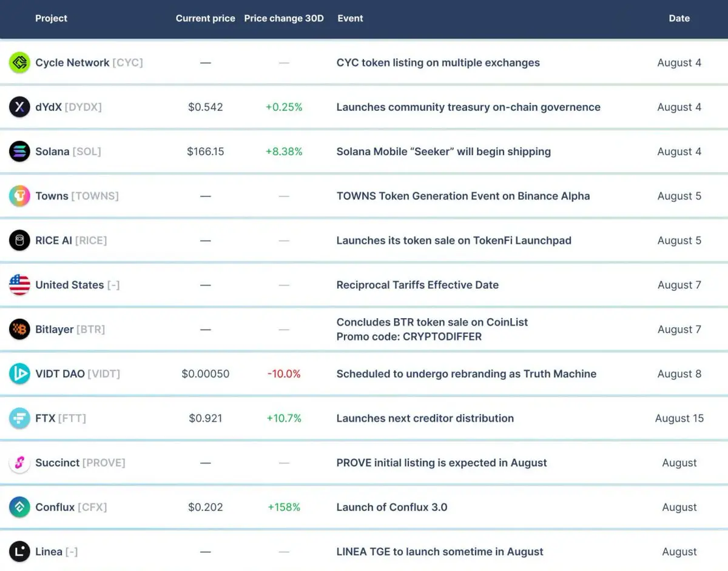Image resolution: width=728 pixels, height=571 pixels.
Task: Select the VIDT DAO [VIDT] project name
Action: (78, 374)
